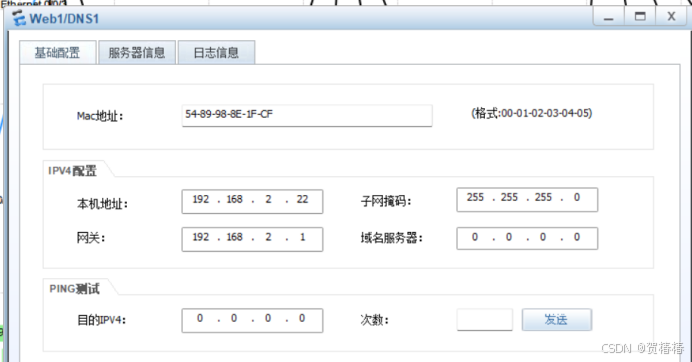692x362 pixels.
Task: Click the last octet 22 of 本机地址
Action: [x=302, y=200]
